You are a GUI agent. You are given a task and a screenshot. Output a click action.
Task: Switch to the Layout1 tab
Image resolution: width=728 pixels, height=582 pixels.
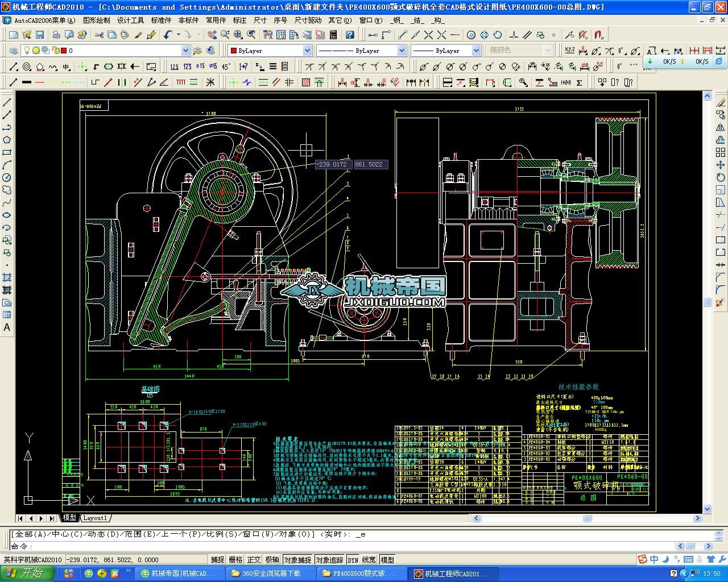click(95, 518)
